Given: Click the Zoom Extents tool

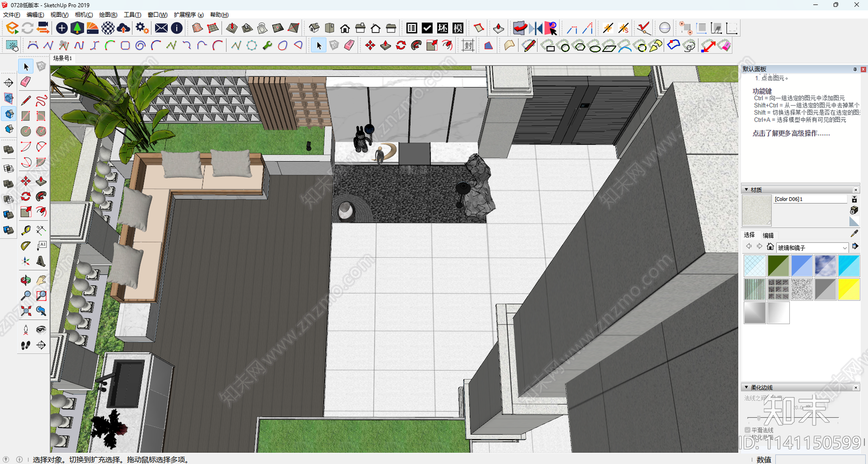Looking at the screenshot, I should coord(25,311).
